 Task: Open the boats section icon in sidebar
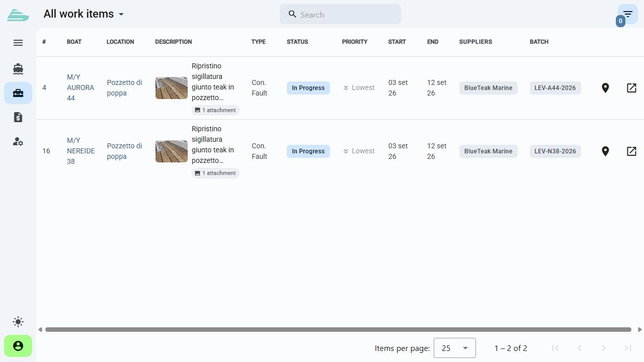coord(18,69)
